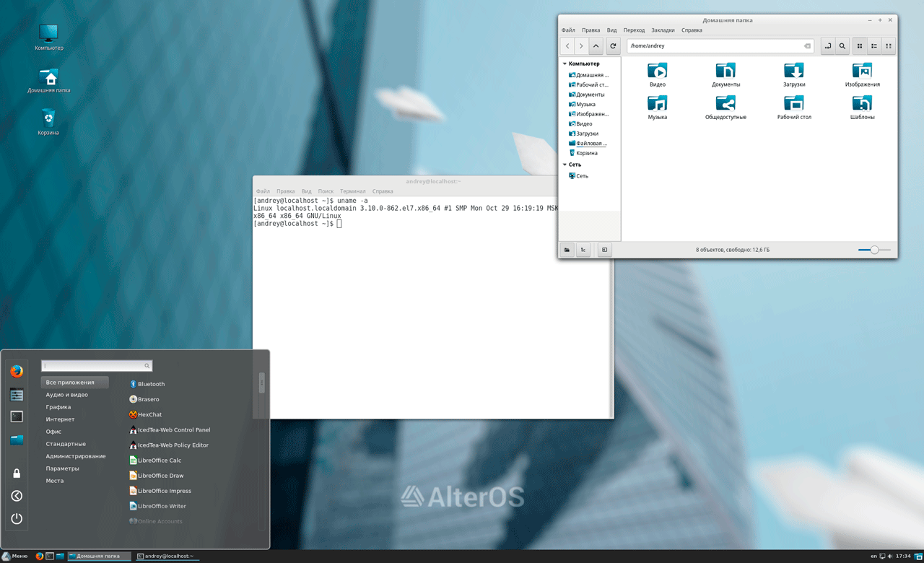The height and width of the screenshot is (563, 924).
Task: Show places in the sidebar
Action: point(567,250)
